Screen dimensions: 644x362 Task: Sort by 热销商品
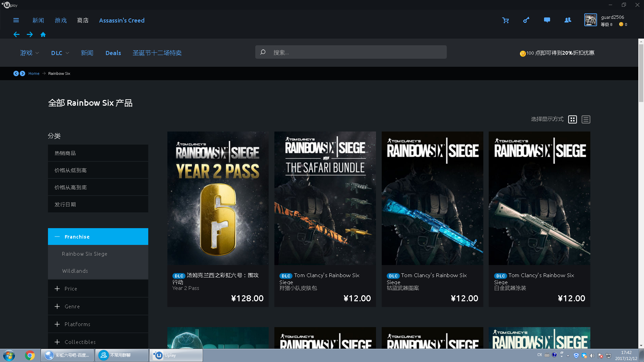click(98, 153)
